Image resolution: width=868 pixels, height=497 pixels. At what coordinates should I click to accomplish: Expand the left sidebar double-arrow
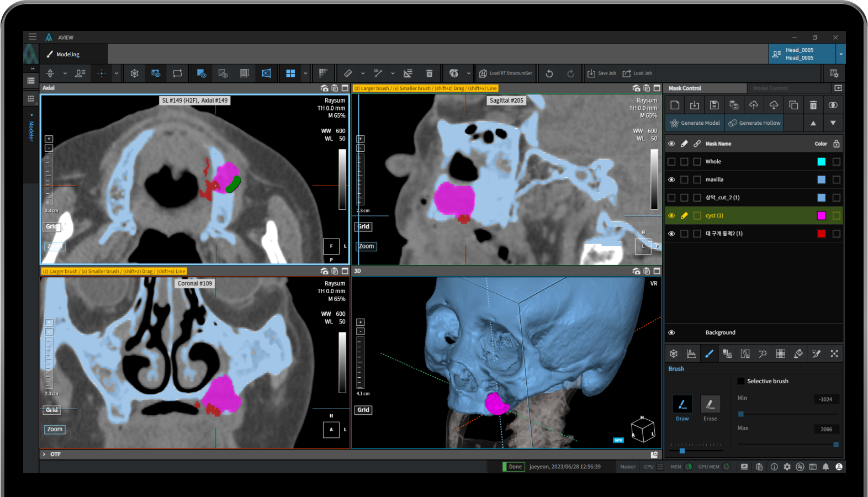32,68
